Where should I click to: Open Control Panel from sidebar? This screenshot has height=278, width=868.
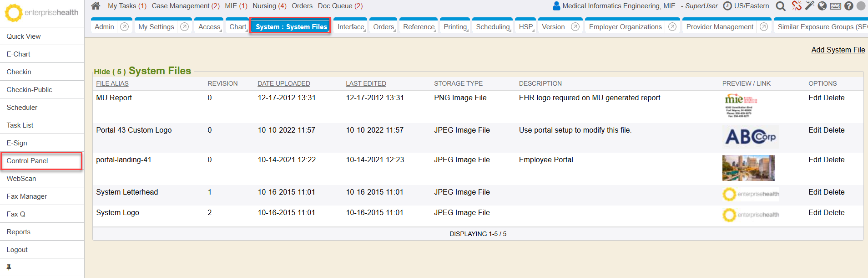(x=27, y=161)
